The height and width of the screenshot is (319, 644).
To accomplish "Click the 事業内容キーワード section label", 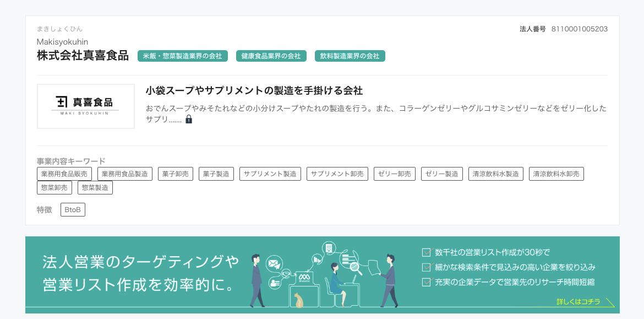I will [71, 161].
